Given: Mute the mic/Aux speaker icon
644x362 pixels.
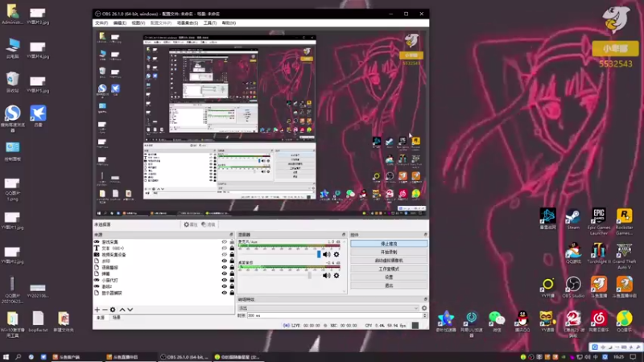Looking at the screenshot, I should pos(327,254).
